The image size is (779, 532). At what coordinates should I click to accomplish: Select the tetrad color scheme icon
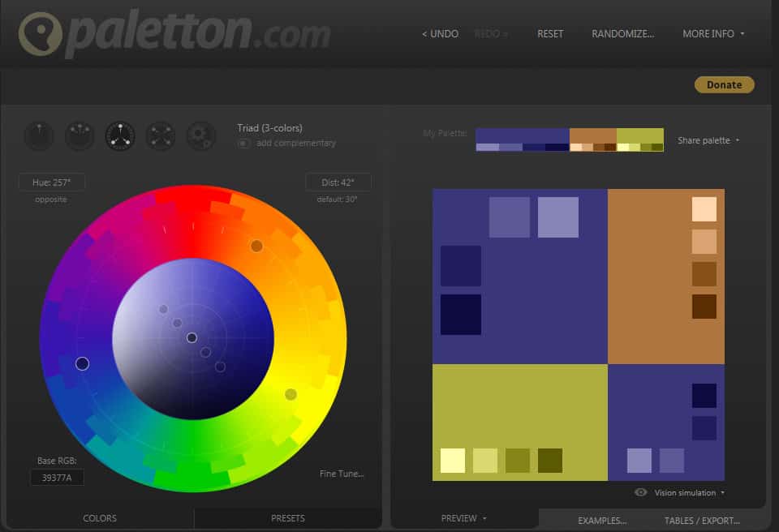[x=161, y=136]
